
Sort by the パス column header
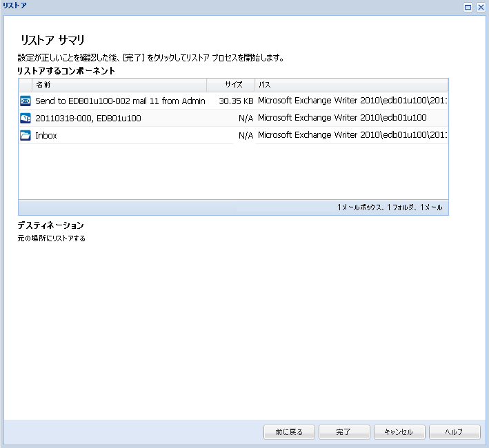coord(352,85)
